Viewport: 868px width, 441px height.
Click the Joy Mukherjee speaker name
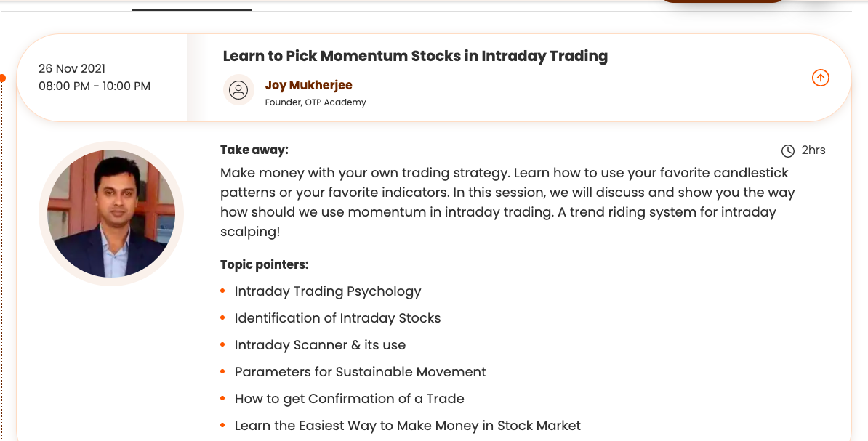(308, 85)
